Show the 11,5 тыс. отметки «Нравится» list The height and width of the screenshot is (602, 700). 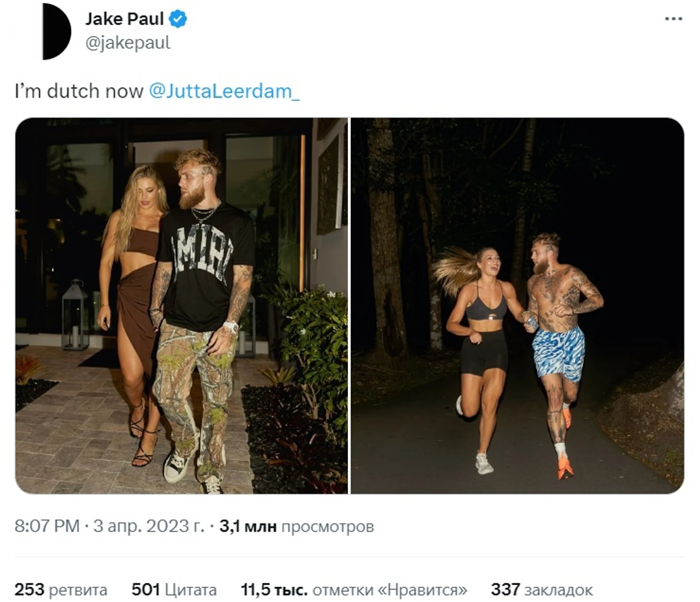(354, 590)
